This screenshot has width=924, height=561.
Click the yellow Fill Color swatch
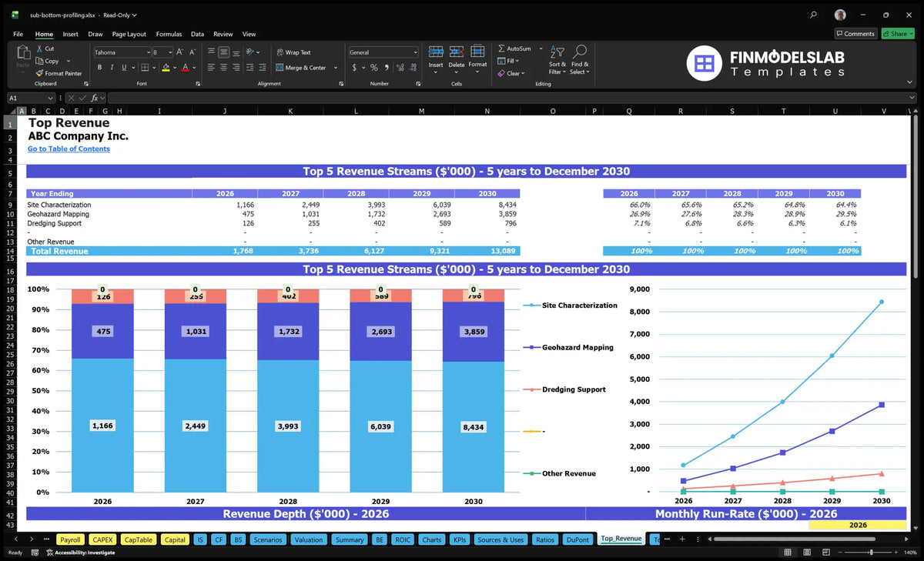click(x=165, y=68)
